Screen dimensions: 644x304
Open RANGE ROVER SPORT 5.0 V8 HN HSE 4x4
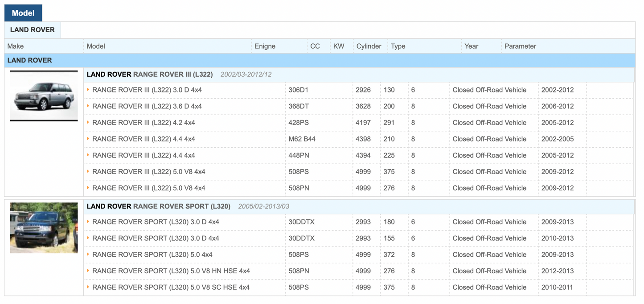click(171, 271)
